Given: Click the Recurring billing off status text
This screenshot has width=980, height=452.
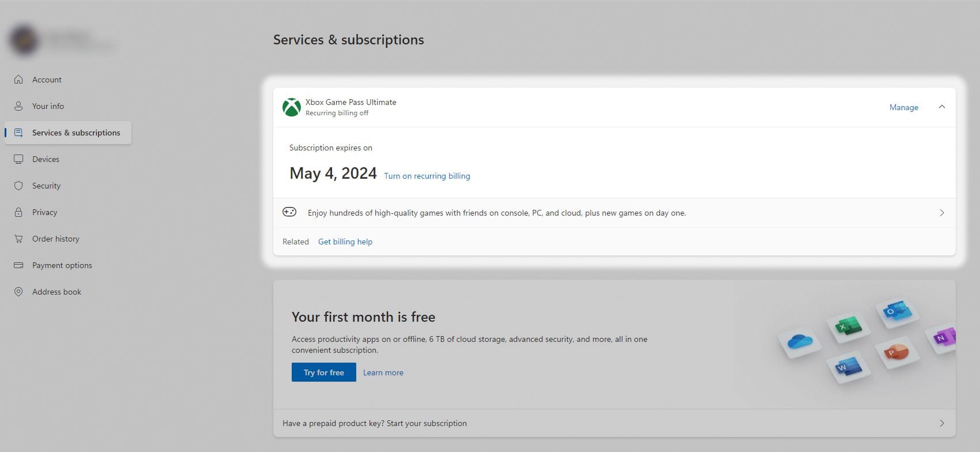Looking at the screenshot, I should pyautogui.click(x=337, y=113).
